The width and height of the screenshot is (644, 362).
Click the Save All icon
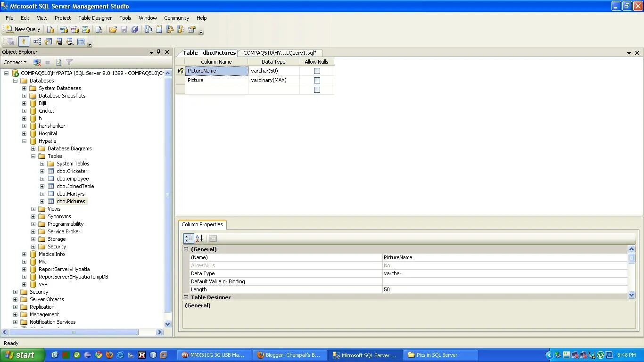(135, 29)
